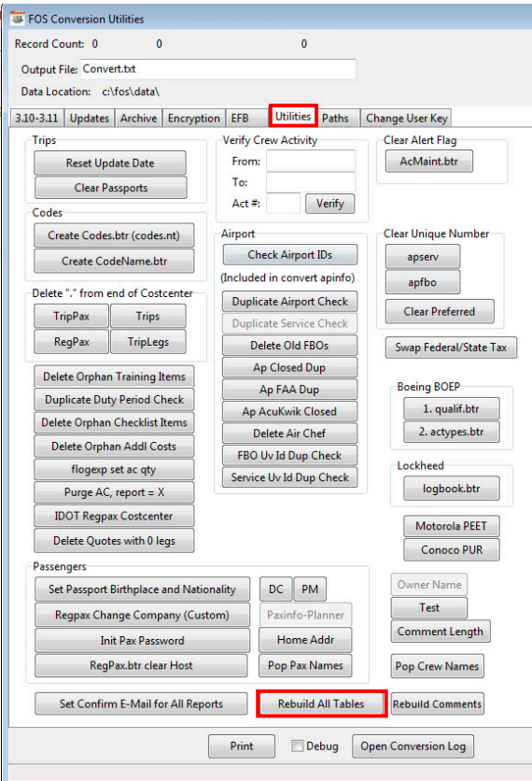The image size is (532, 781).
Task: Click the AcMaint.btr button
Action: [x=429, y=161]
